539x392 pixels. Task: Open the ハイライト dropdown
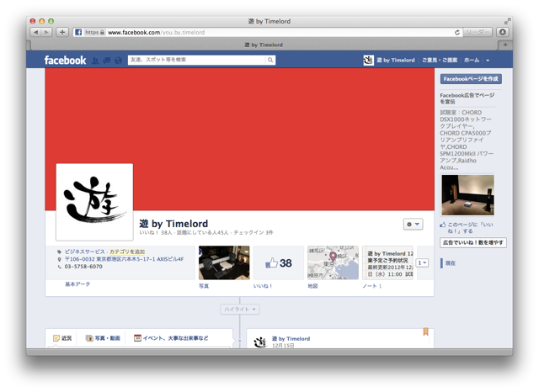(240, 310)
